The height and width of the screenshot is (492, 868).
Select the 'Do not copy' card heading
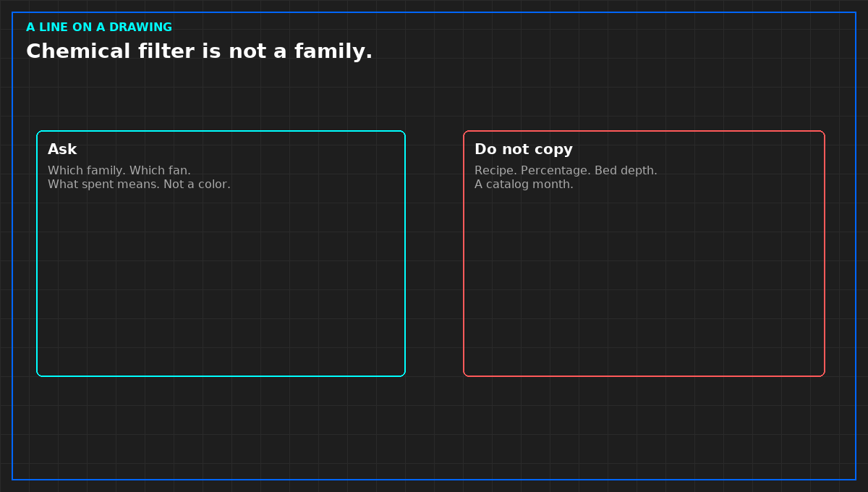pos(524,150)
